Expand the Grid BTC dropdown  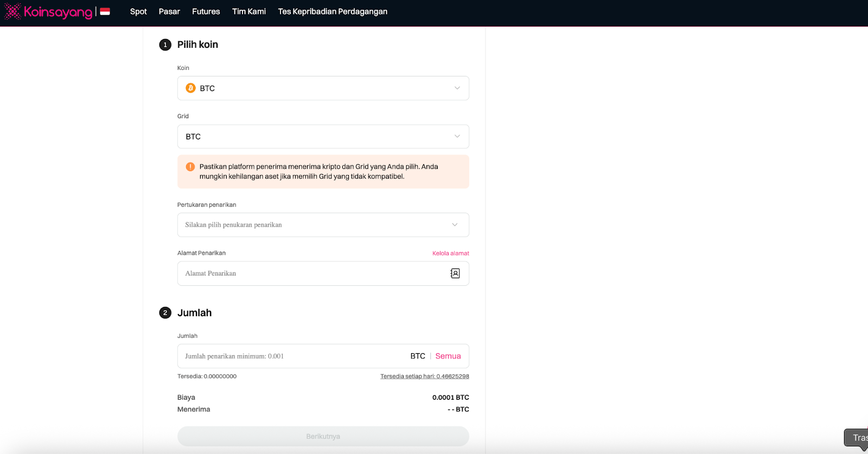323,137
